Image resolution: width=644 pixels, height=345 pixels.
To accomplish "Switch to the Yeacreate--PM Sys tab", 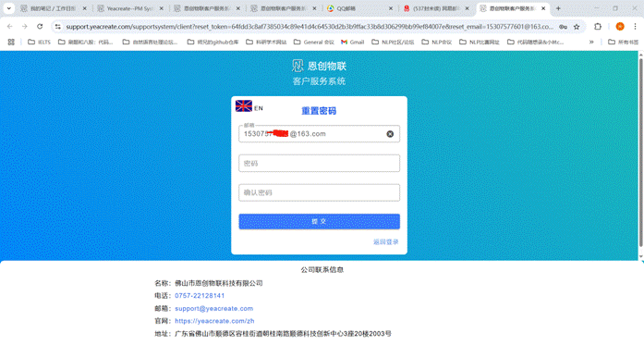I will pos(130,8).
